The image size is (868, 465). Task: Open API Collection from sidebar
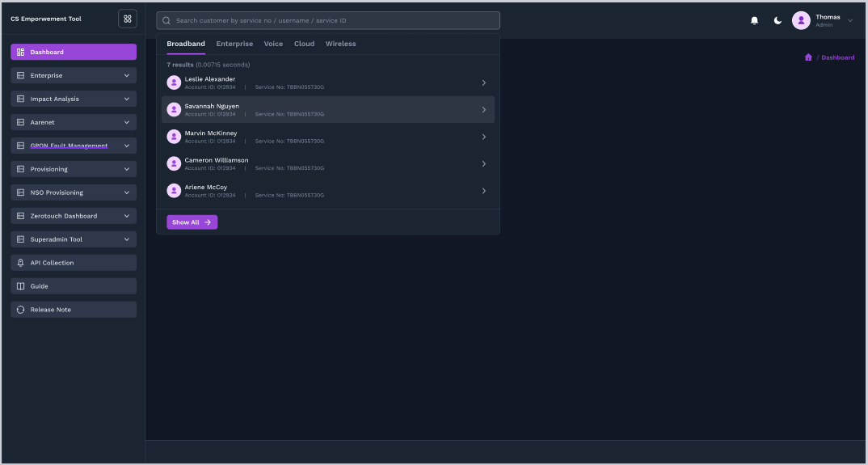pos(74,263)
